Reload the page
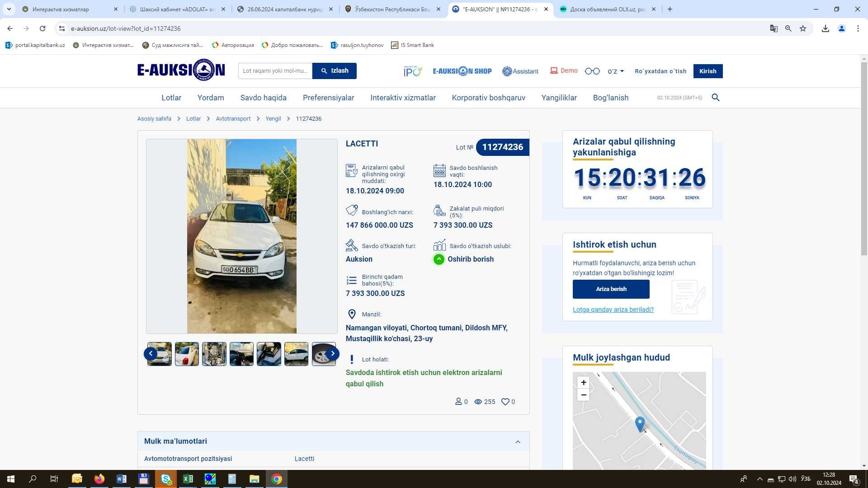Viewport: 868px width, 488px height. click(42, 28)
